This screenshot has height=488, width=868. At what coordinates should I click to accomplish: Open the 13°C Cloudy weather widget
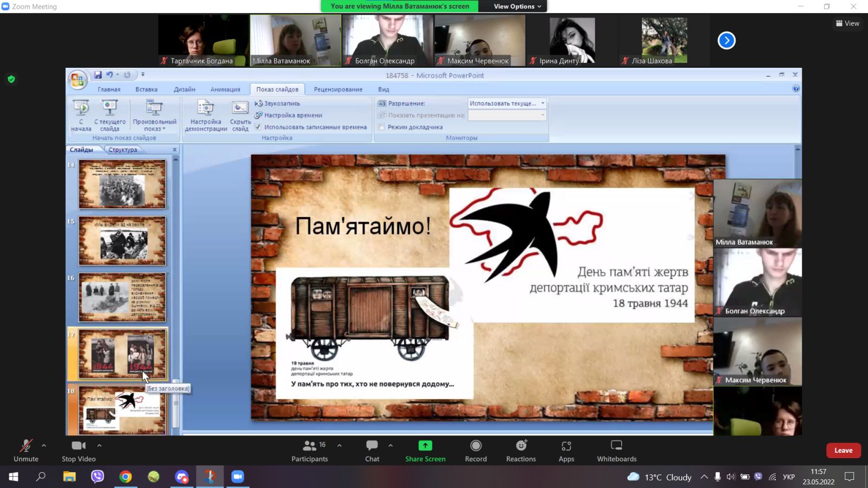659,477
